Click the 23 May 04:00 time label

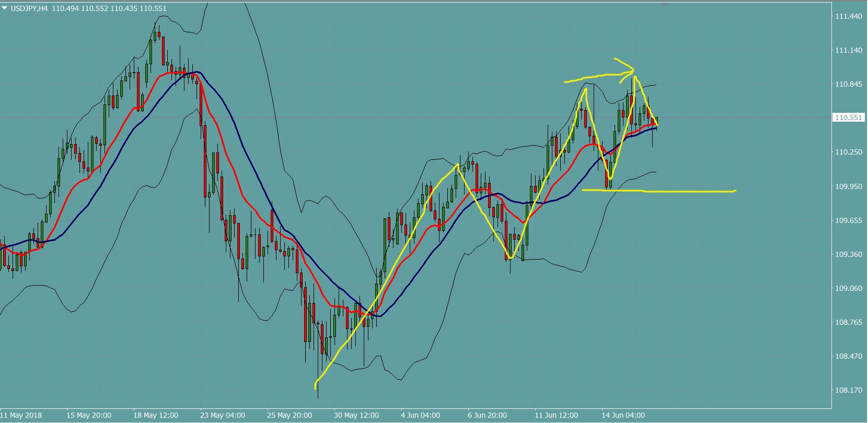coord(223,416)
